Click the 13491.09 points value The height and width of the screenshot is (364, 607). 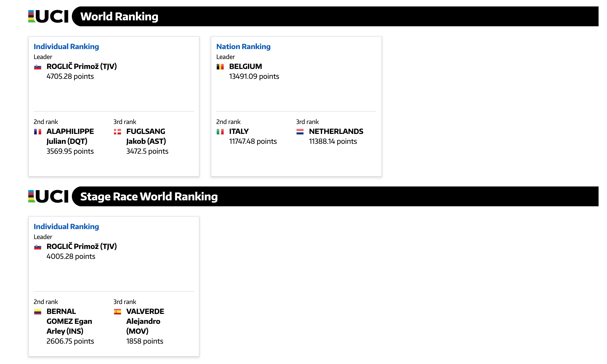254,76
